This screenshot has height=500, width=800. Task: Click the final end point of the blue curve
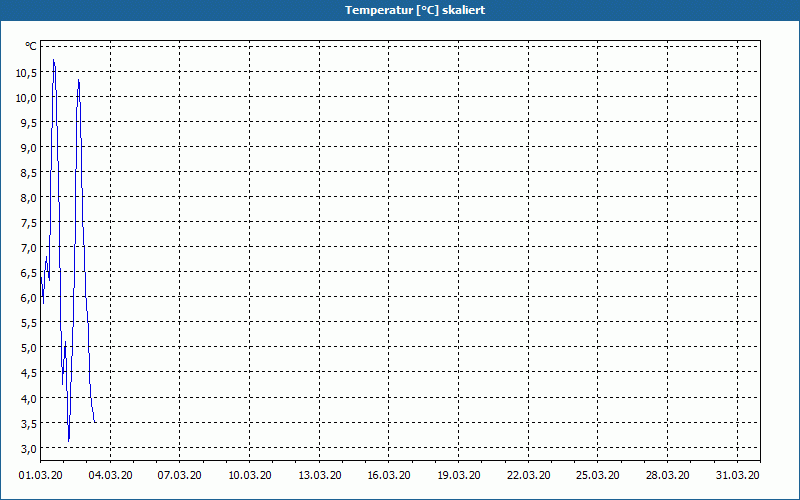95,422
